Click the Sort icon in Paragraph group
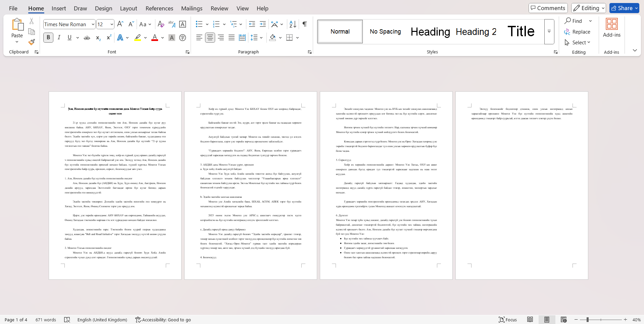This screenshot has width=644, height=324. pyautogui.click(x=293, y=24)
